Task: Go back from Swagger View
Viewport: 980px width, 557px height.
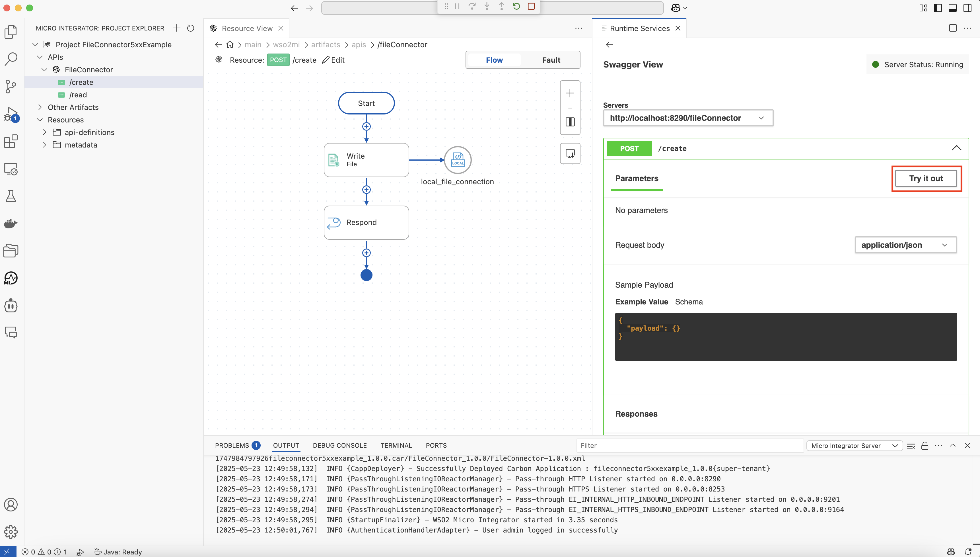Action: 610,45
